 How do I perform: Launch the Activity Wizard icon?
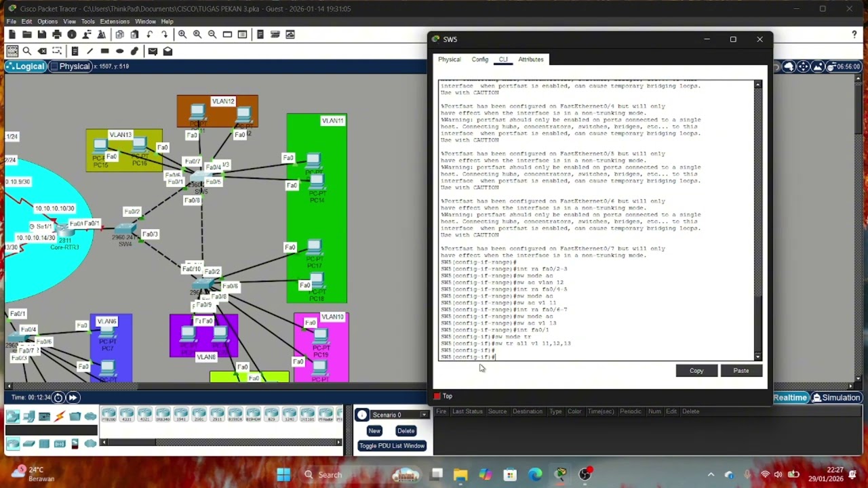pyautogui.click(x=87, y=35)
